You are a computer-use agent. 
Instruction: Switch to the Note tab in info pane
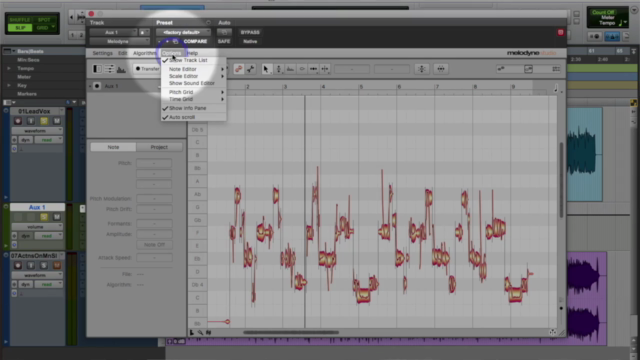coord(113,147)
